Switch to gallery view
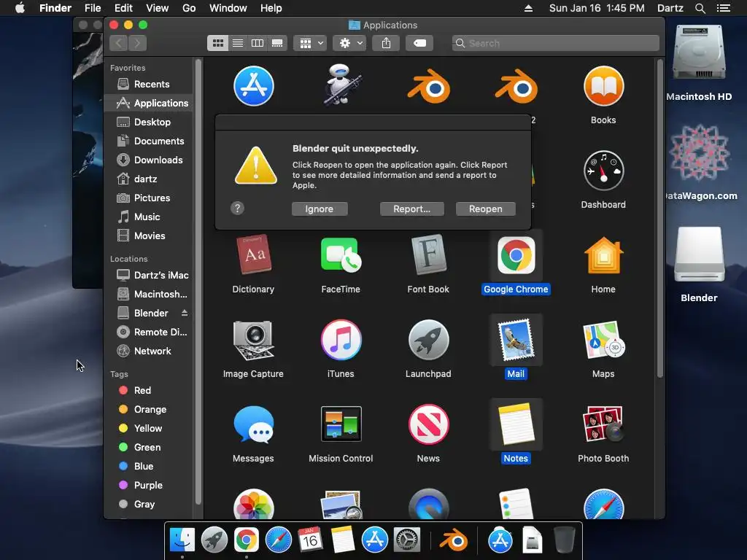Image resolution: width=747 pixels, height=560 pixels. (x=277, y=43)
